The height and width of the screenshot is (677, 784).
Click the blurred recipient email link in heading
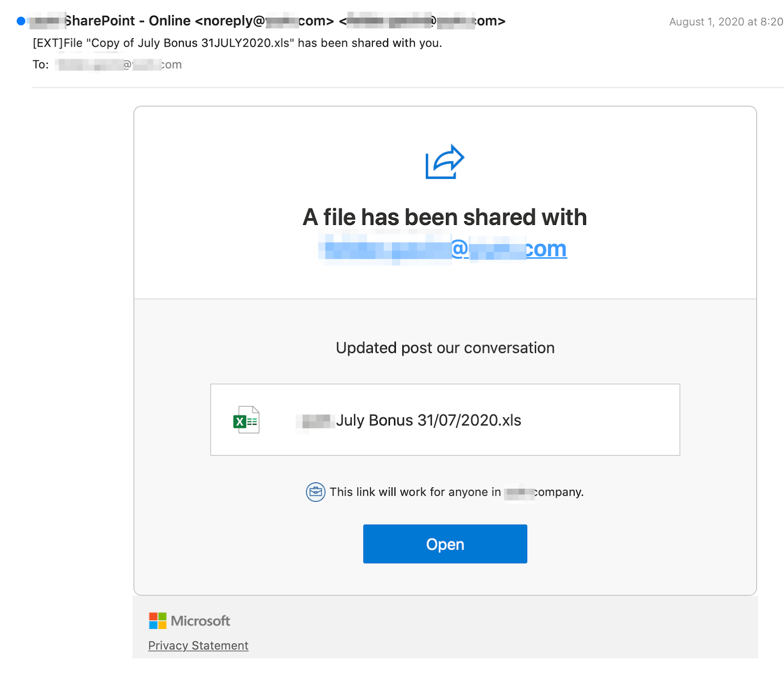click(444, 249)
